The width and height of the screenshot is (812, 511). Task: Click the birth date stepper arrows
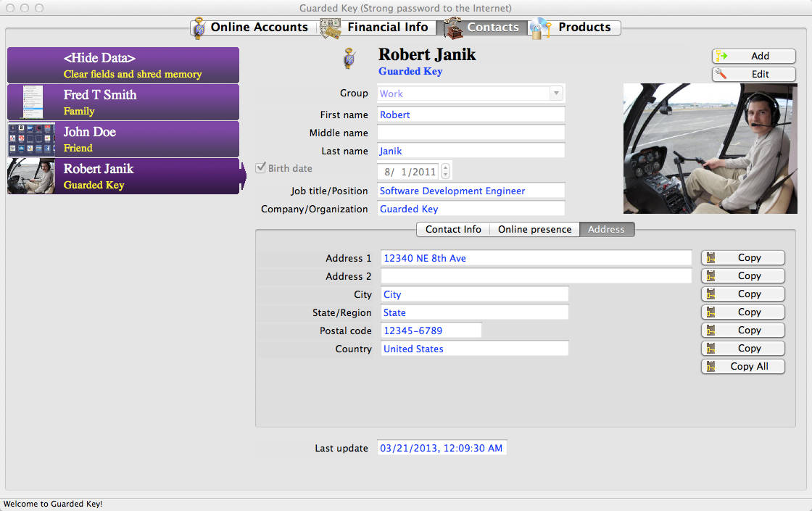click(x=445, y=171)
